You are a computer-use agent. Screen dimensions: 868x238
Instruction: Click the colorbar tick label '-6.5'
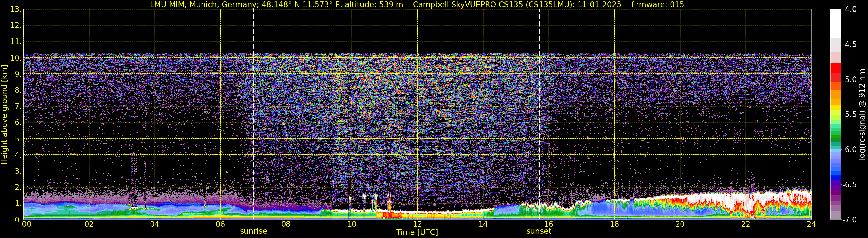(849, 185)
